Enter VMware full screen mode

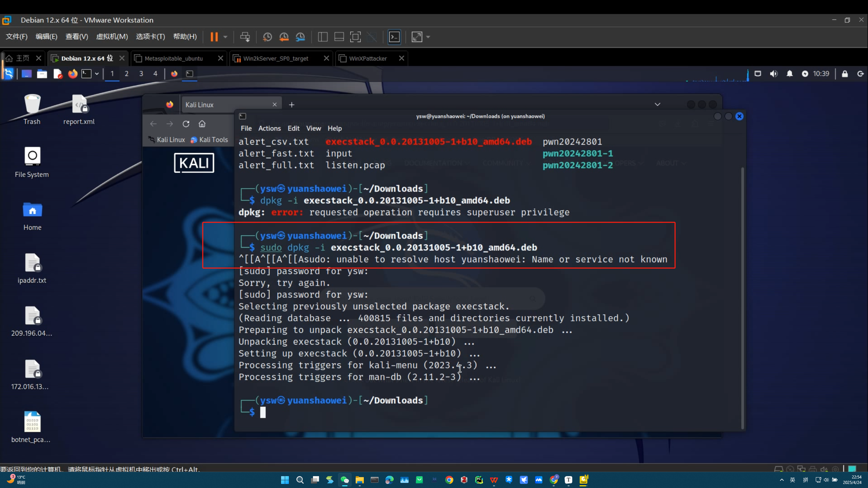355,37
